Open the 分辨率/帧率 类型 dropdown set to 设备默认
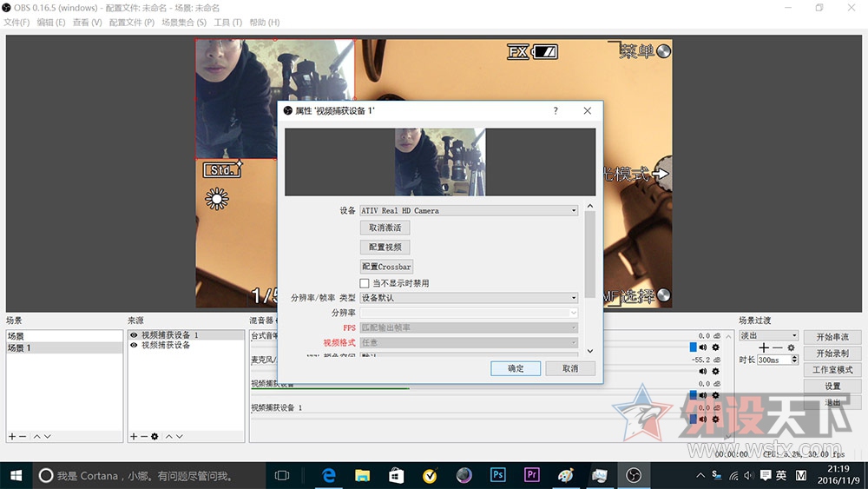This screenshot has height=489, width=868. pyautogui.click(x=469, y=297)
